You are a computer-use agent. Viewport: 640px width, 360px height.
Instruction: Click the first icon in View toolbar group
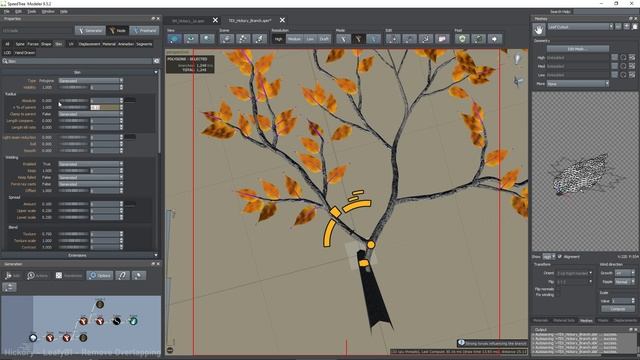[x=174, y=39]
